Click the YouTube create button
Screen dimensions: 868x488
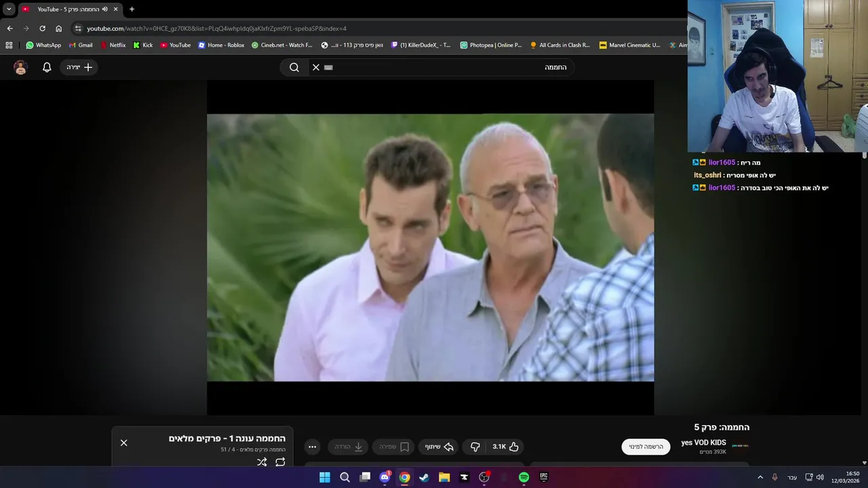[x=79, y=67]
